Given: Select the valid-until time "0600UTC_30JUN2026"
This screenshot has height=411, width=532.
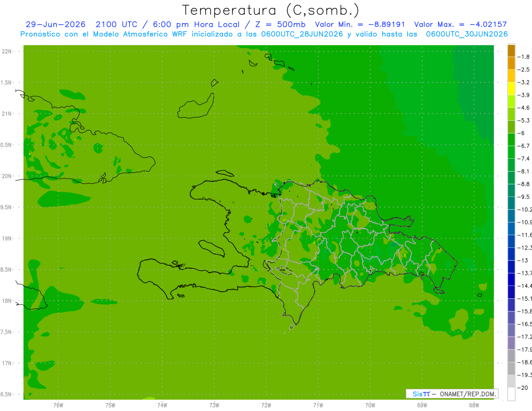Looking at the screenshot, I should tap(467, 34).
